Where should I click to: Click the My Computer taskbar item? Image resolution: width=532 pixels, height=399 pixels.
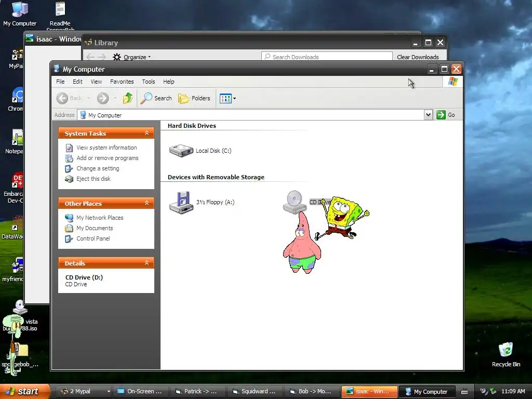(427, 391)
